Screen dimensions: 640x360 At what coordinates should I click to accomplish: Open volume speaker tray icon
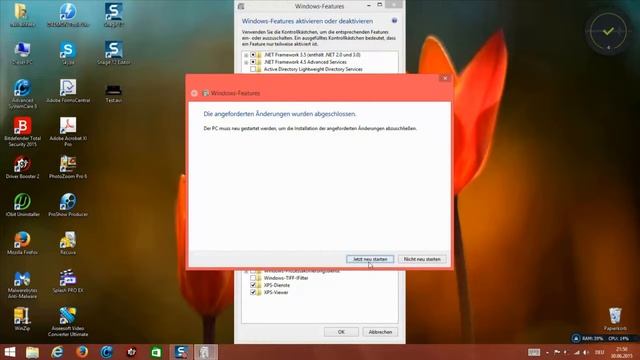[586, 352]
